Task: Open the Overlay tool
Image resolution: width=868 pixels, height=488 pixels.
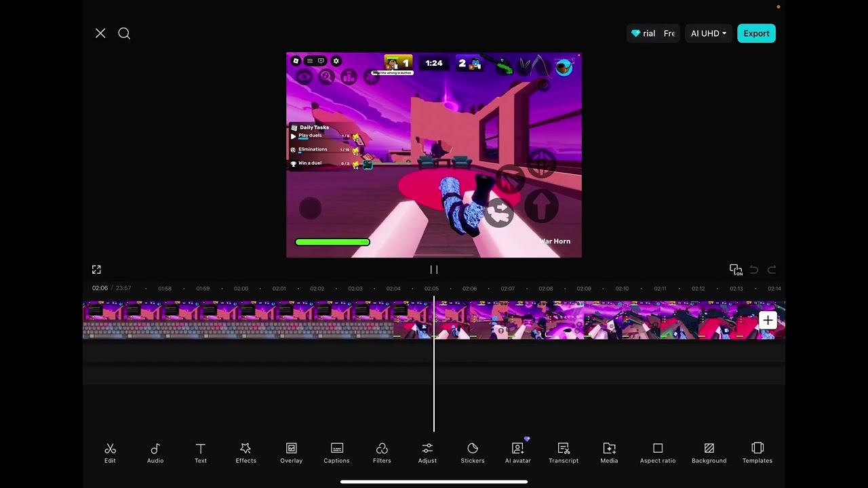Action: coord(292,453)
